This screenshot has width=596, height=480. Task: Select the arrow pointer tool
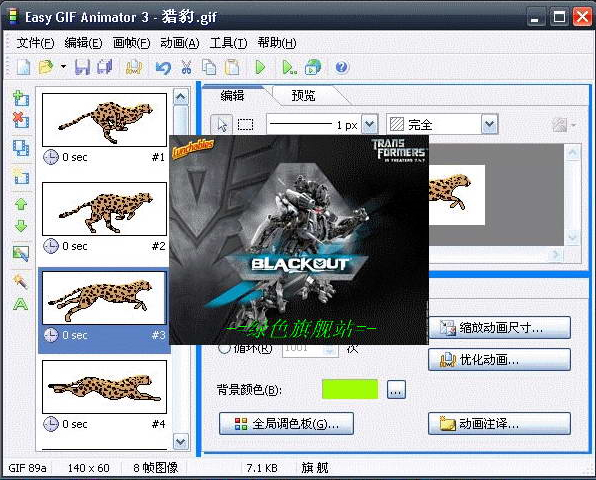222,125
